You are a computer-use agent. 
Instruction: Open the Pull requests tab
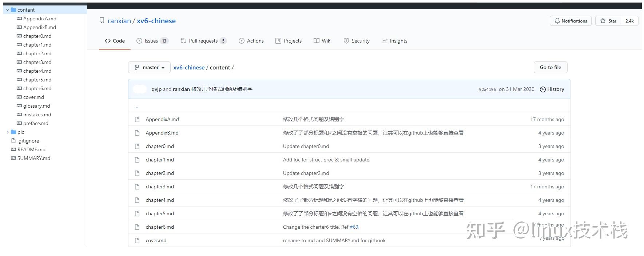click(x=203, y=41)
